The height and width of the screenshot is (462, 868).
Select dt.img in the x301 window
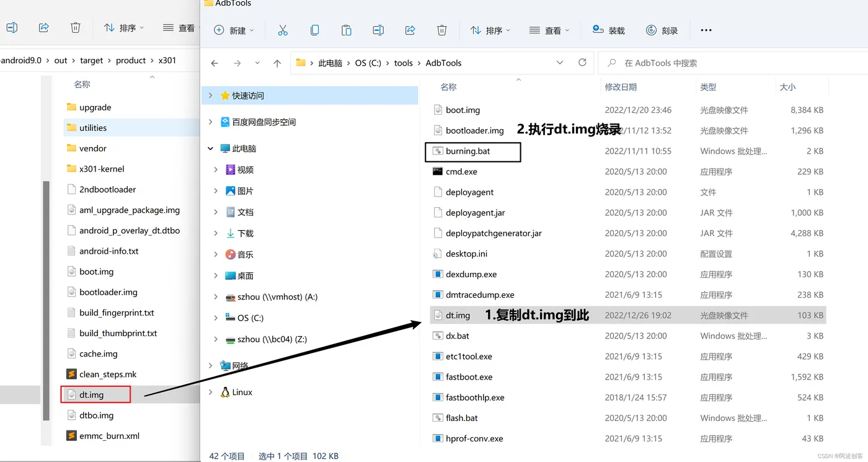coord(91,394)
